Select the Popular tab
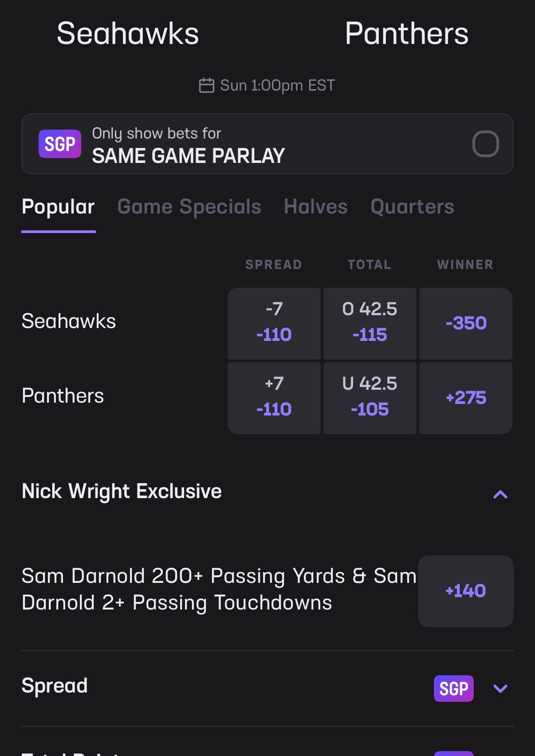535x756 pixels. point(58,207)
